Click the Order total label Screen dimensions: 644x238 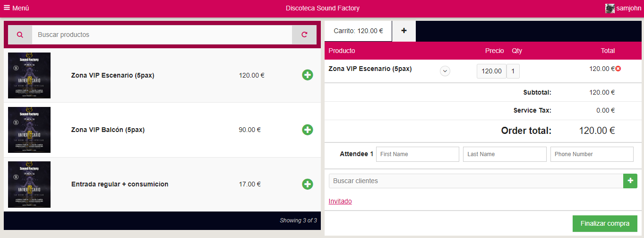[x=526, y=131]
